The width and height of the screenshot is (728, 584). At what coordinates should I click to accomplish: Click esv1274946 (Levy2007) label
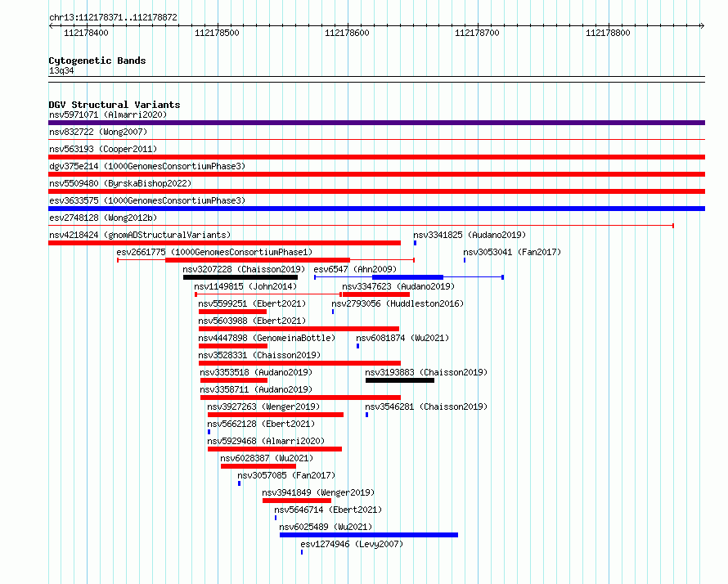pyautogui.click(x=352, y=544)
